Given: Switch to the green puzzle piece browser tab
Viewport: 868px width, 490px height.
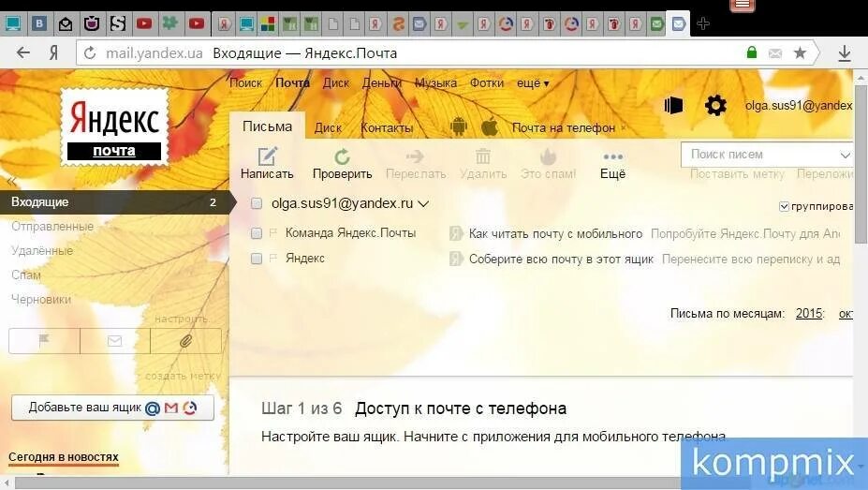Looking at the screenshot, I should 169,23.
